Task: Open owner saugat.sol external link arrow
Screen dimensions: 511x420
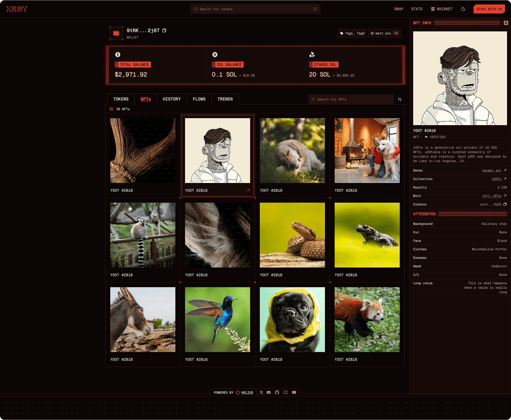Action: (x=505, y=170)
